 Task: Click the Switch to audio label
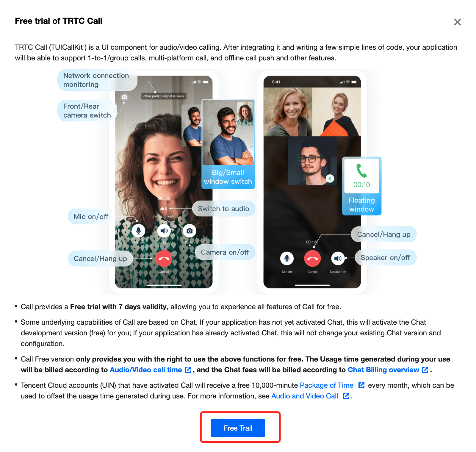pos(223,209)
